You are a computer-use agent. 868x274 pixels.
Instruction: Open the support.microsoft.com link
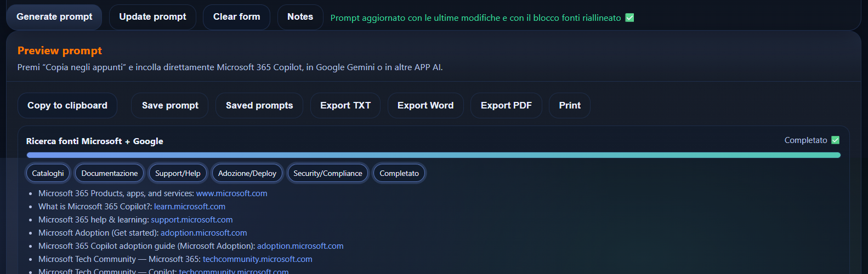point(192,220)
